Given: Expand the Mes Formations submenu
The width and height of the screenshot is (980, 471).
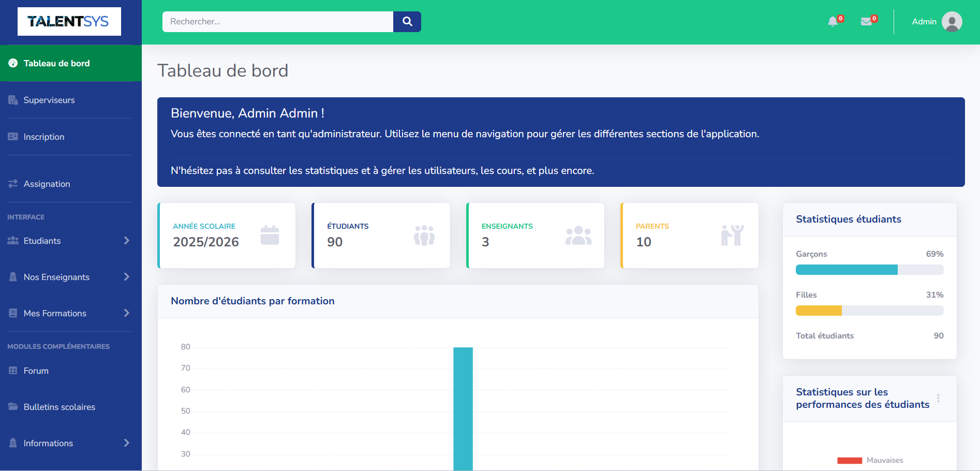Looking at the screenshot, I should [x=69, y=313].
